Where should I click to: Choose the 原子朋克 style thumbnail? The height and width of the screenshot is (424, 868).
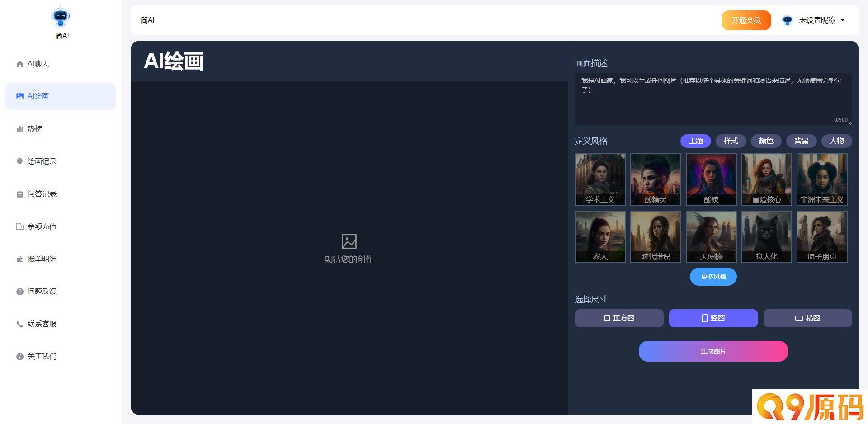pos(822,237)
